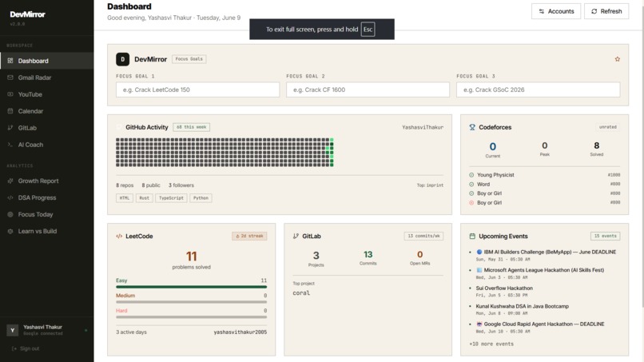Click the yashasvithakur2005 LeetCode username
The image size is (644, 362).
pos(241,332)
